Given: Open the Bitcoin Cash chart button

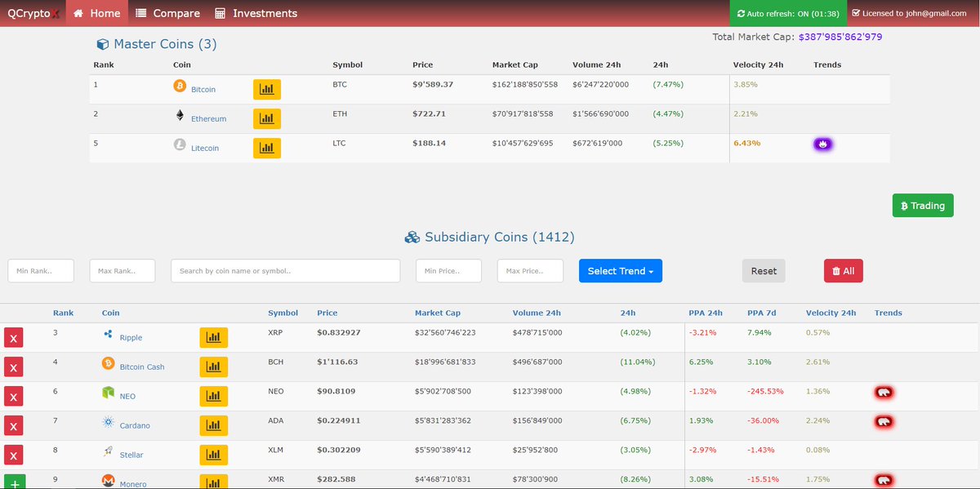Looking at the screenshot, I should tap(214, 367).
